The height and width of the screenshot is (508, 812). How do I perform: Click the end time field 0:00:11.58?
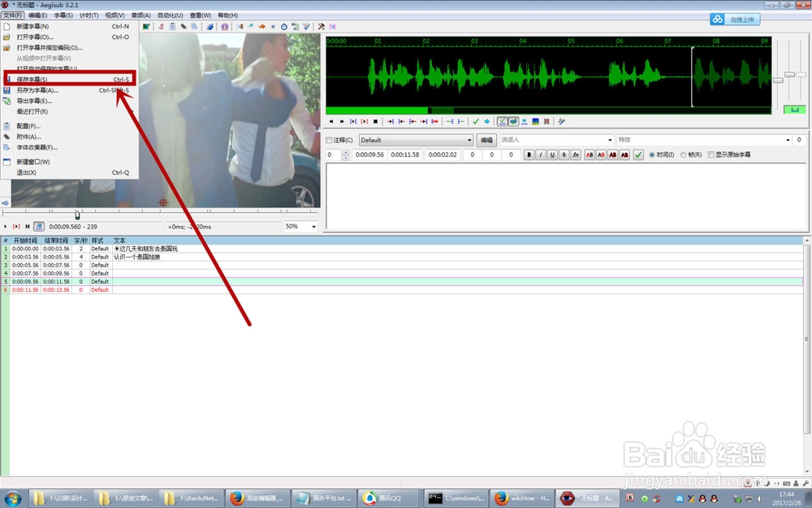coord(405,154)
